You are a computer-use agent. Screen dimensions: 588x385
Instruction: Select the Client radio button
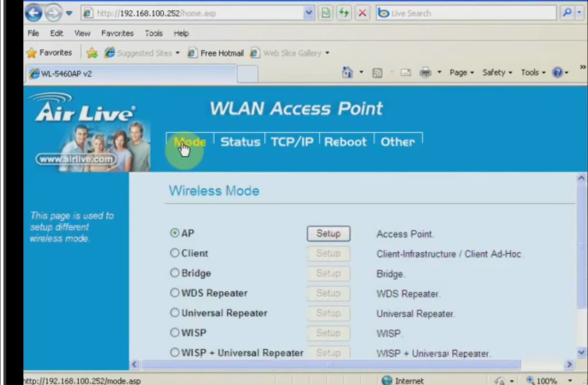175,253
